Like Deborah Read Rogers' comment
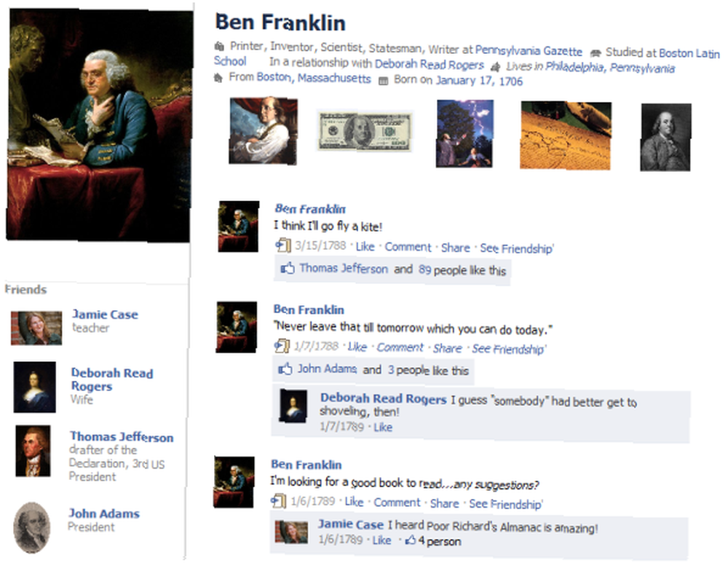 [383, 428]
